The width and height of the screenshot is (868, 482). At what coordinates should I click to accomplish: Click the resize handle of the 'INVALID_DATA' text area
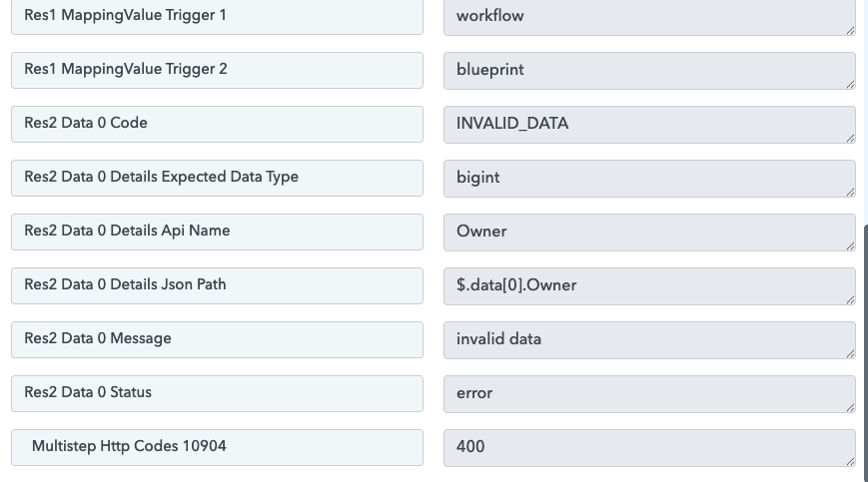(850, 138)
